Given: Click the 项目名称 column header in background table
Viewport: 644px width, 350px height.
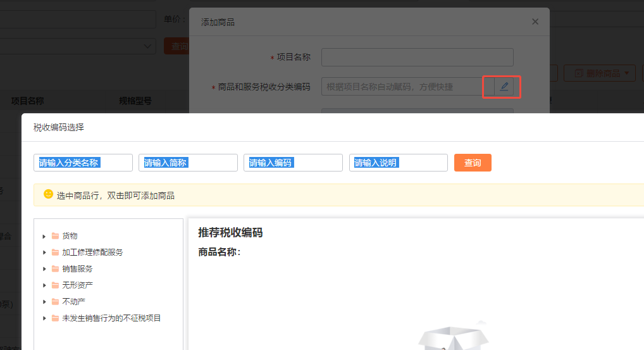Looking at the screenshot, I should point(27,101).
